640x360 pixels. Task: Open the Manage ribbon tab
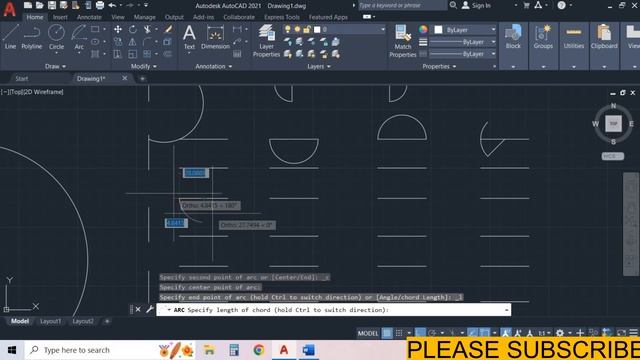[144, 17]
